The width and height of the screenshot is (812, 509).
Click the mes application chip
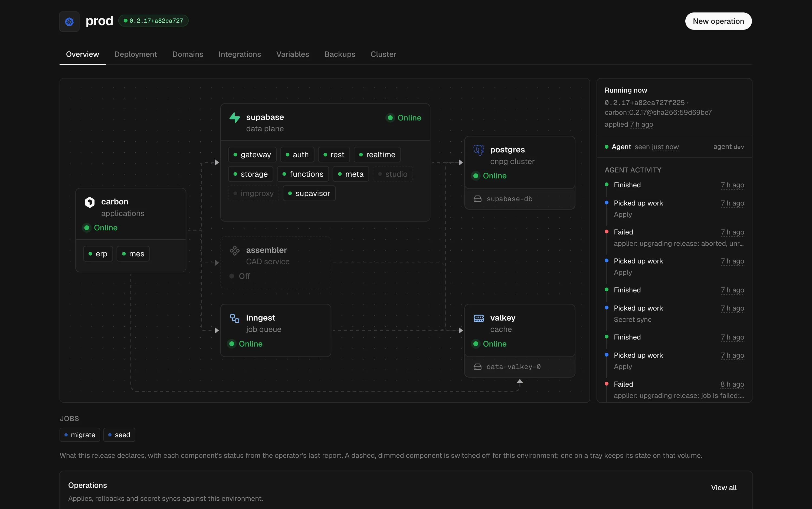[x=133, y=254]
